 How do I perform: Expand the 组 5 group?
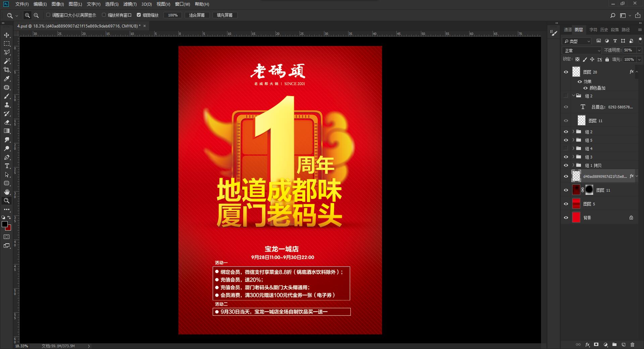tap(573, 140)
